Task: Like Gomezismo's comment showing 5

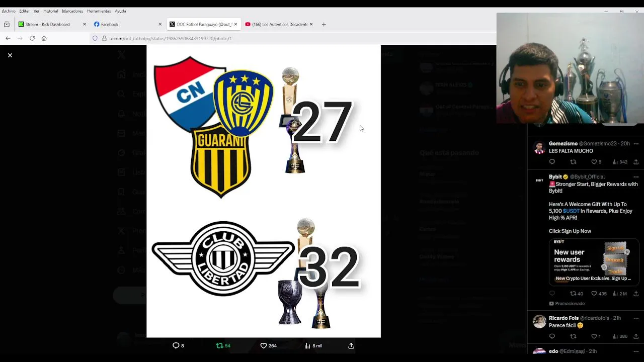Action: (x=596, y=162)
